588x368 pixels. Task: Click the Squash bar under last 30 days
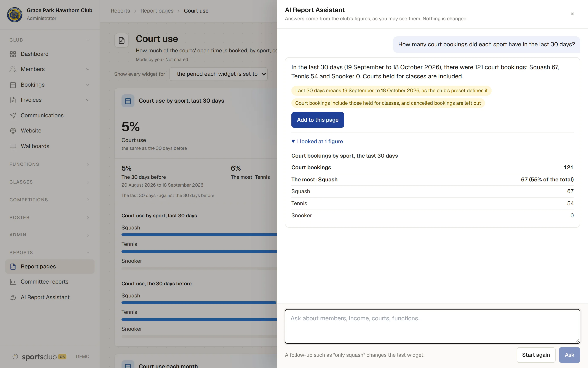tap(199, 235)
